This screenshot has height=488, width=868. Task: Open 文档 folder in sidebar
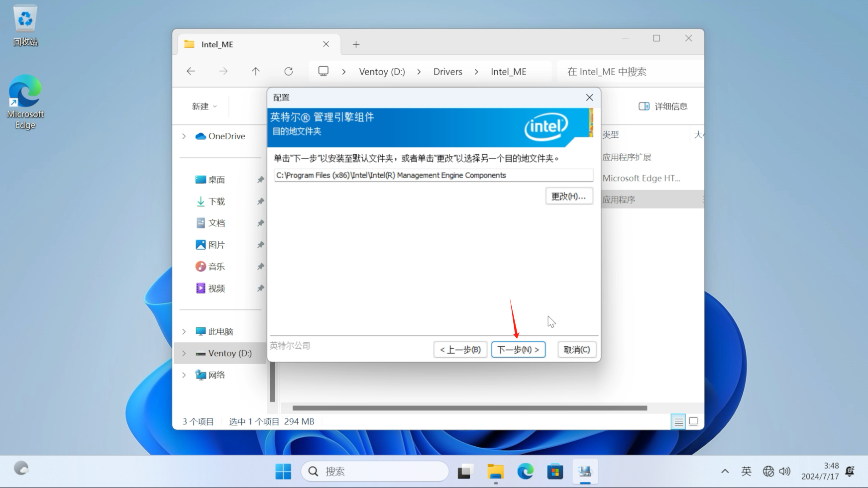point(211,223)
